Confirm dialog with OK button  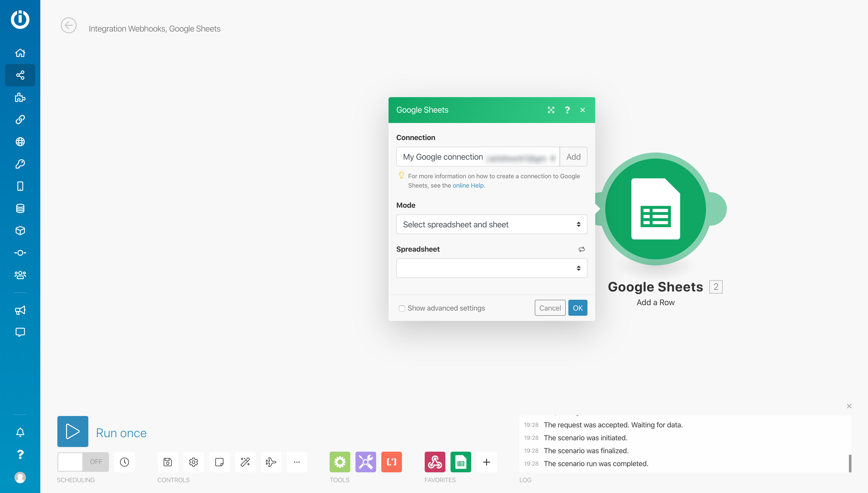pyautogui.click(x=578, y=308)
